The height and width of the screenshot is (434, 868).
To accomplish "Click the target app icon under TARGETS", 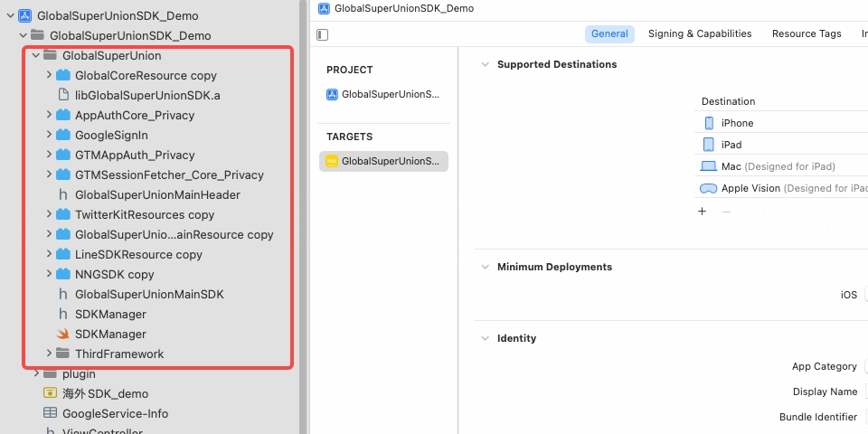I will 332,161.
